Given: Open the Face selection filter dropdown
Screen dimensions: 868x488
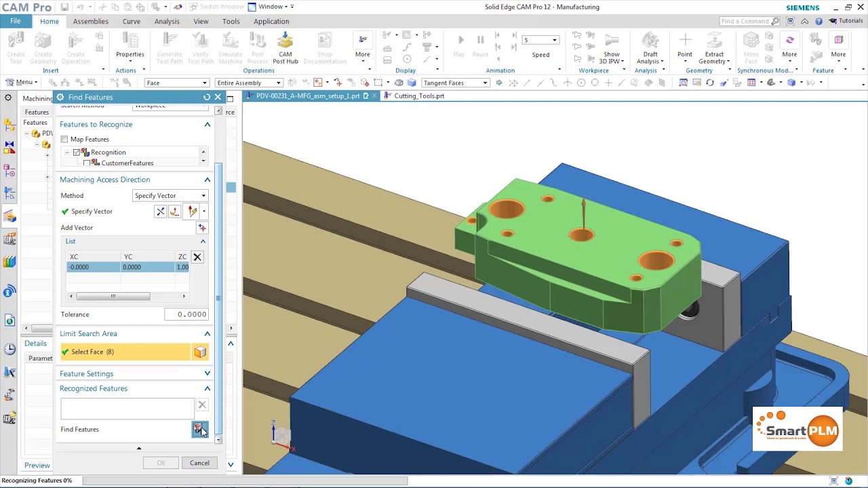Looking at the screenshot, I should point(176,83).
